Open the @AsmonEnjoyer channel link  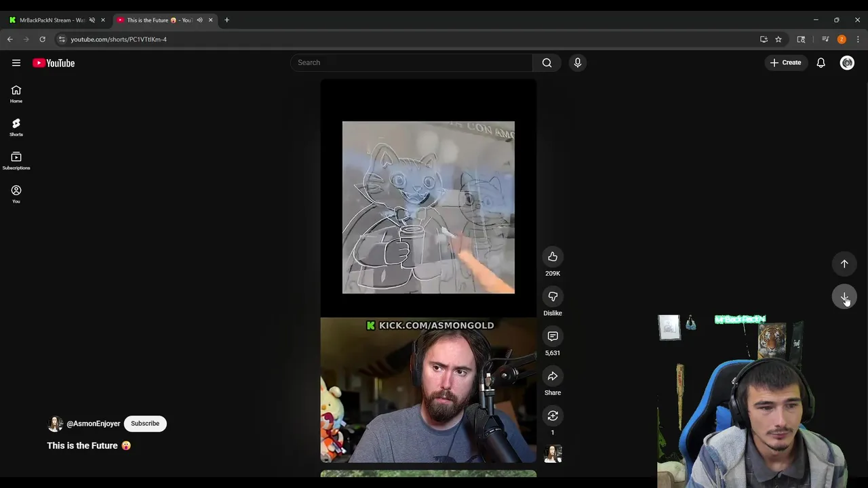(94, 424)
